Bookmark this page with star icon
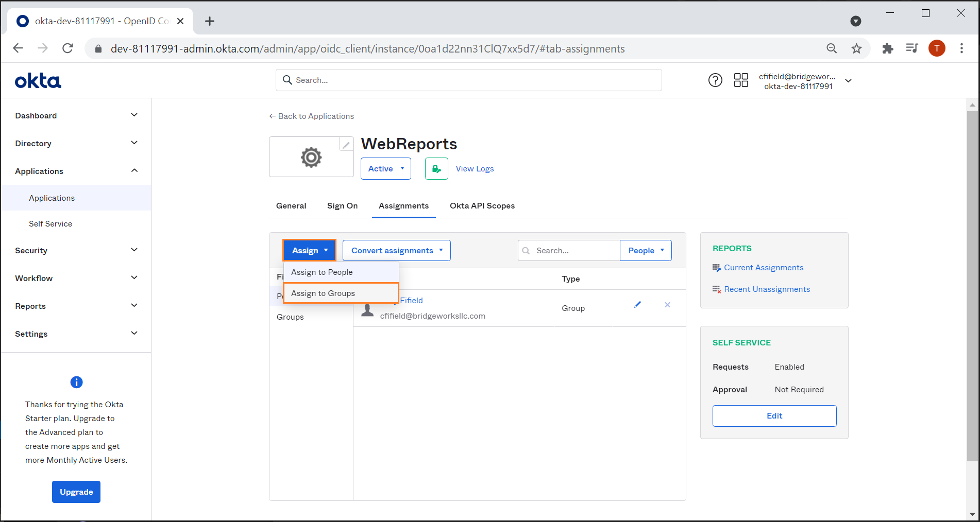Screen dimensions: 980x522 pyautogui.click(x=856, y=48)
